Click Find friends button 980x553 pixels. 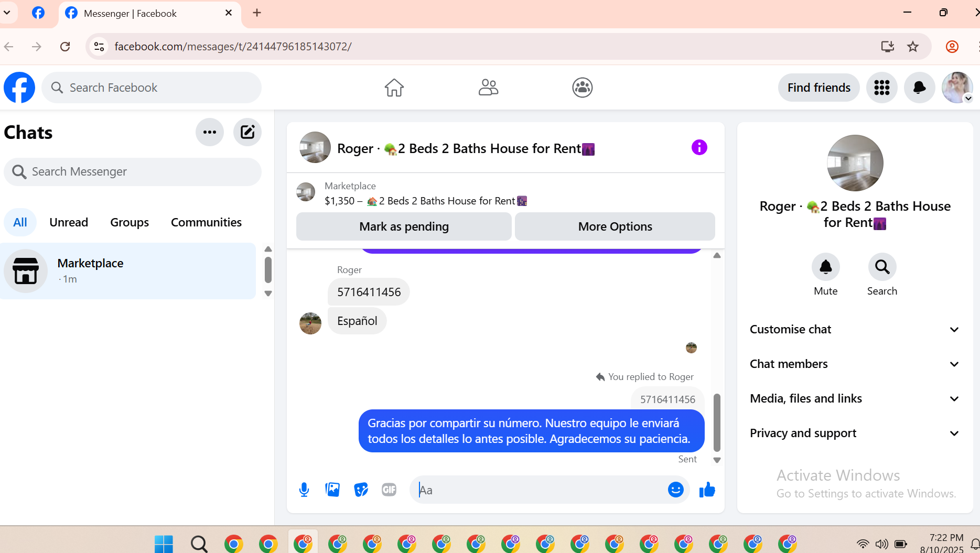coord(819,88)
